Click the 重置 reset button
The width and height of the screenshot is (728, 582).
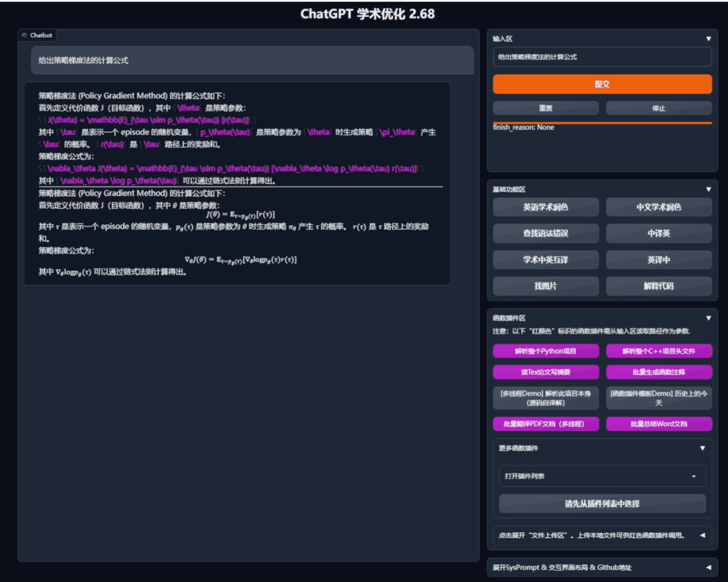click(545, 108)
